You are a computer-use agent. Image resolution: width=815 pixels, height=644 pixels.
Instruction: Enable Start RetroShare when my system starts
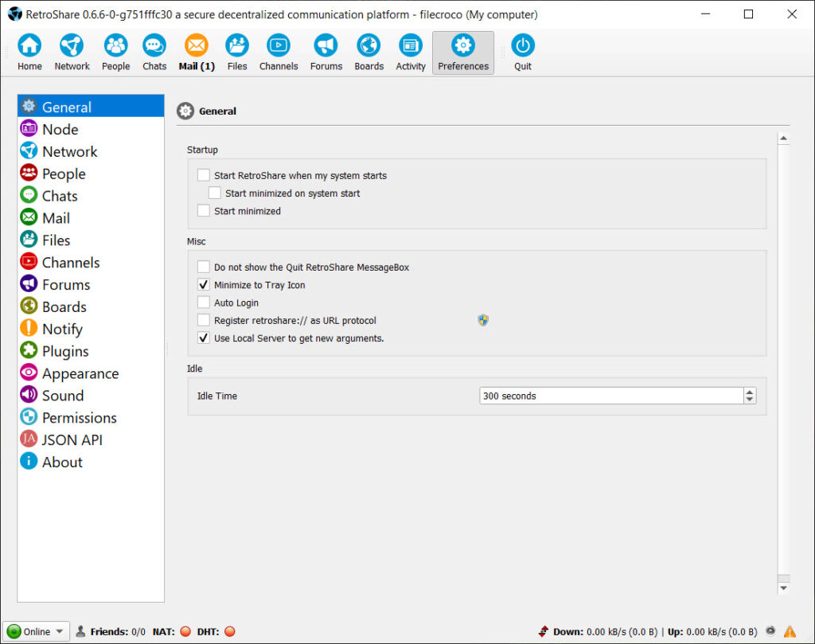[204, 175]
